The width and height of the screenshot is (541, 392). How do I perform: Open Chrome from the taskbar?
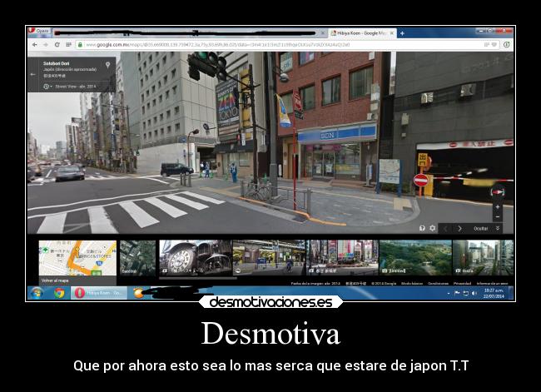pos(59,293)
